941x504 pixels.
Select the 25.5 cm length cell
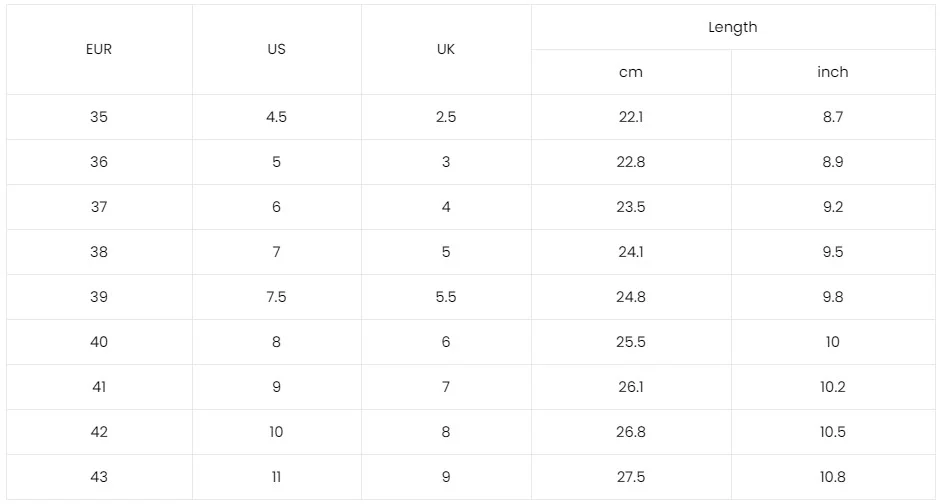pos(631,342)
